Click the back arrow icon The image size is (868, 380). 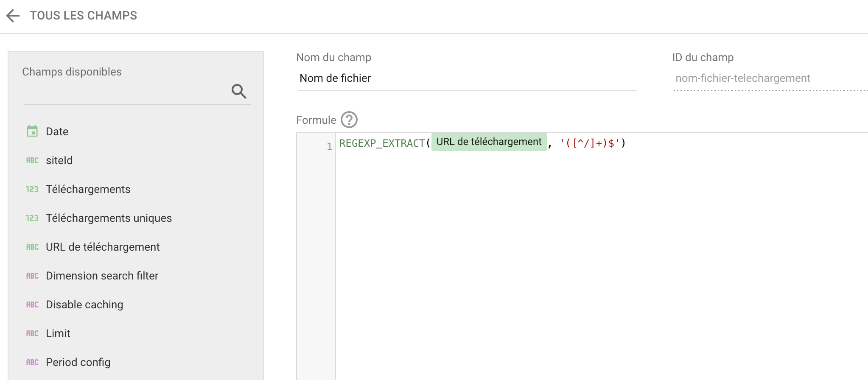point(13,16)
